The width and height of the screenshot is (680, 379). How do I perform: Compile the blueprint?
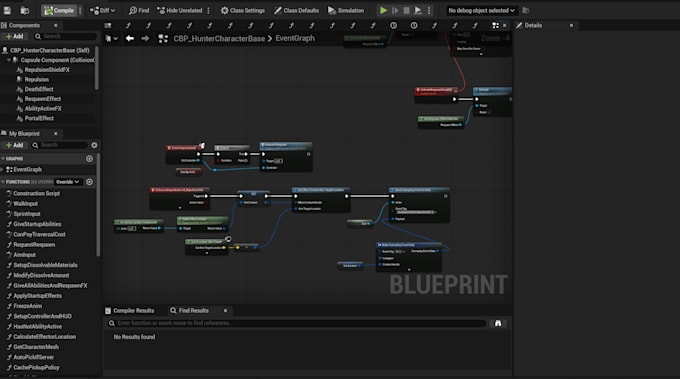59,10
